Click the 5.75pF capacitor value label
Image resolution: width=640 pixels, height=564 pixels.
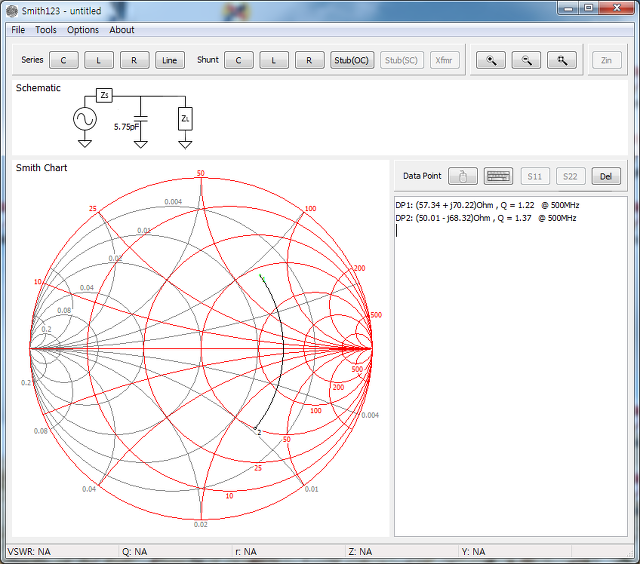coord(126,127)
